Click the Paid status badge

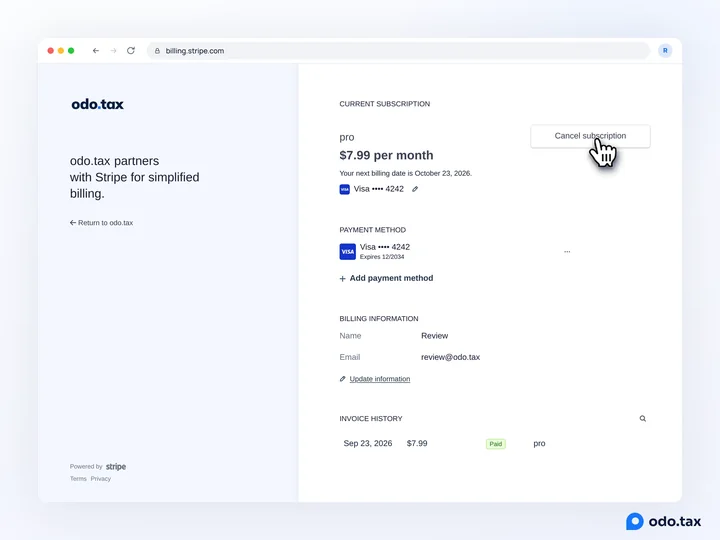pos(495,444)
